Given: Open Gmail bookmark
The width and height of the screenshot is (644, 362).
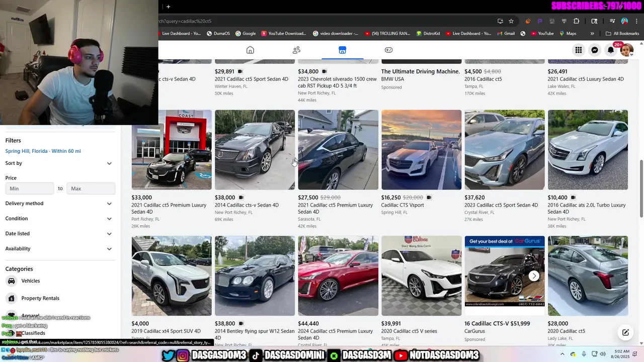Looking at the screenshot, I should click(505, 34).
